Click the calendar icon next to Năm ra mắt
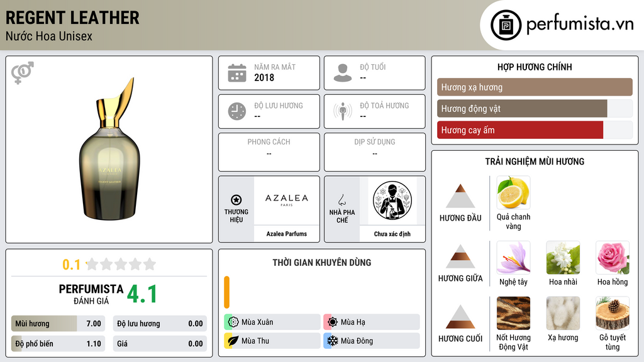The width and height of the screenshot is (644, 362). (x=237, y=73)
